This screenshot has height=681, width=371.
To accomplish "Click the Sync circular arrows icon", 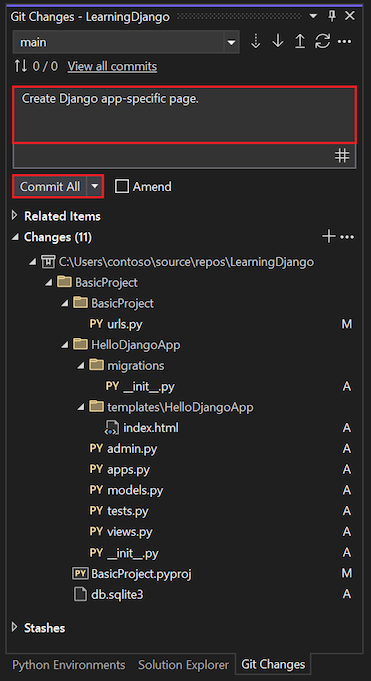I will [x=322, y=42].
